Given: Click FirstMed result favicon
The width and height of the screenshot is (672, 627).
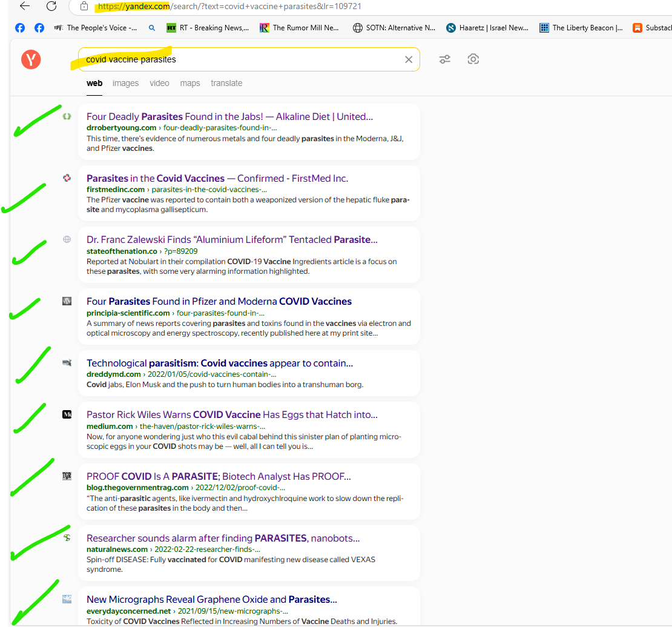Looking at the screenshot, I should (67, 178).
